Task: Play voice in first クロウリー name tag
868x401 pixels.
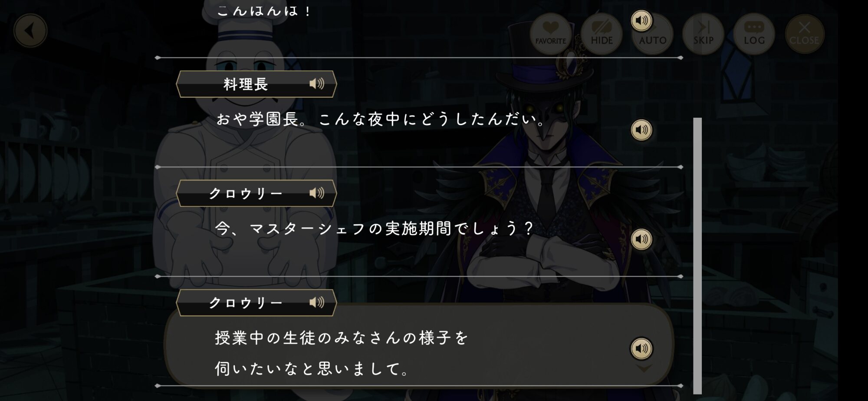Action: (x=317, y=193)
